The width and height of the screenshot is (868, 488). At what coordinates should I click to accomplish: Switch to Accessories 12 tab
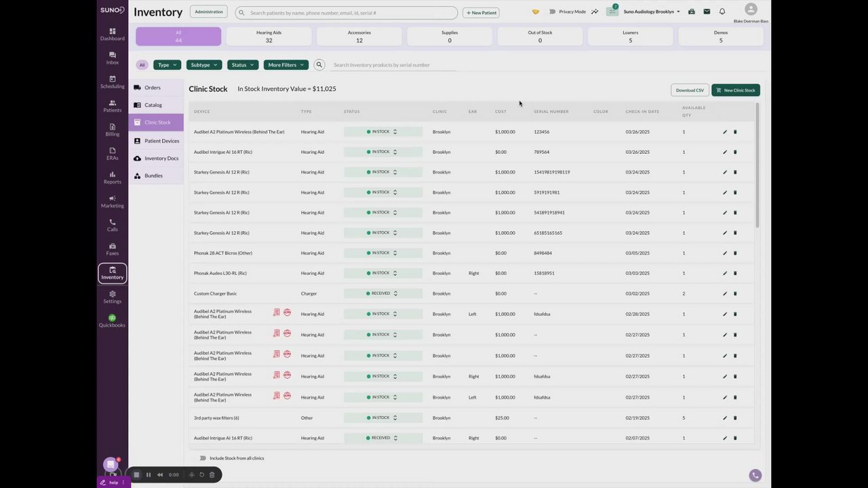coord(359,37)
